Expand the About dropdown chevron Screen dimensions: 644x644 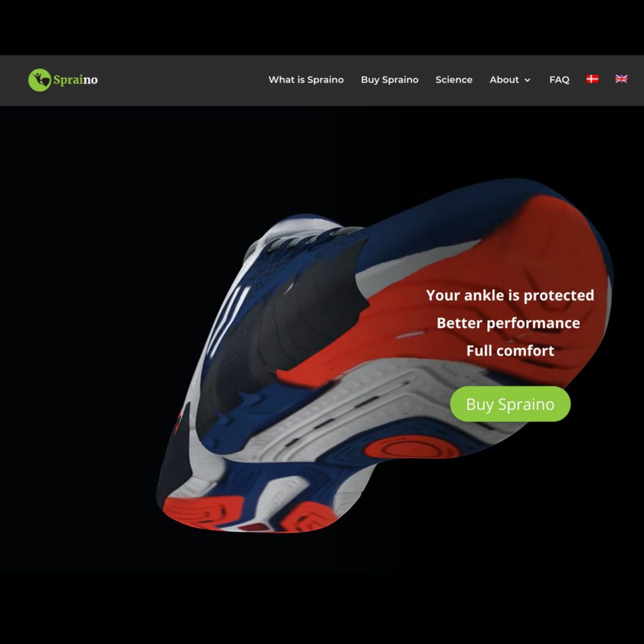527,80
